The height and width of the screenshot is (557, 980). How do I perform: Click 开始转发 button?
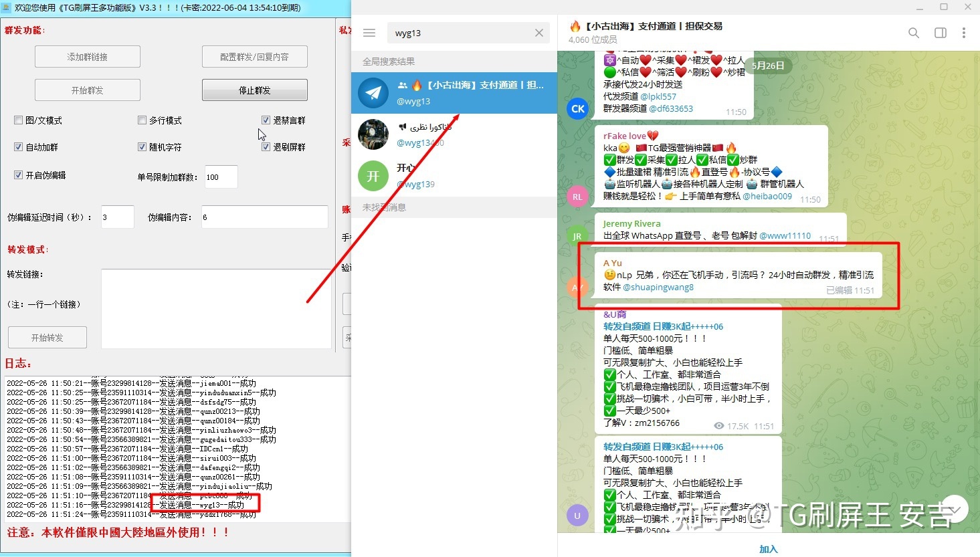coord(47,338)
